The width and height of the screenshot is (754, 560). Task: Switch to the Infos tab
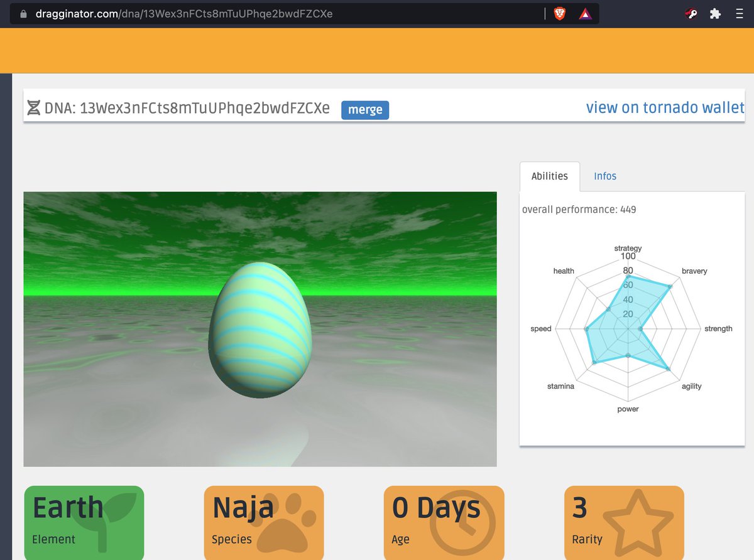tap(605, 176)
